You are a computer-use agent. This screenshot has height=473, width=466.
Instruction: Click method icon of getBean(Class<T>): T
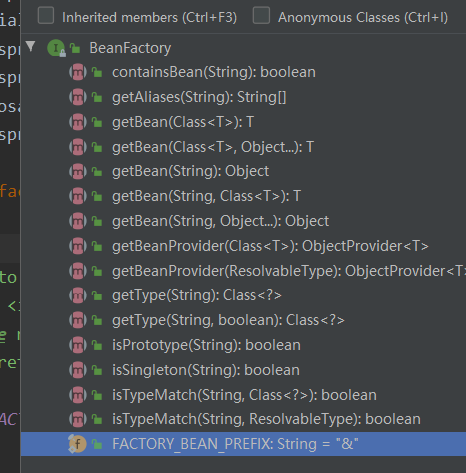[78, 122]
